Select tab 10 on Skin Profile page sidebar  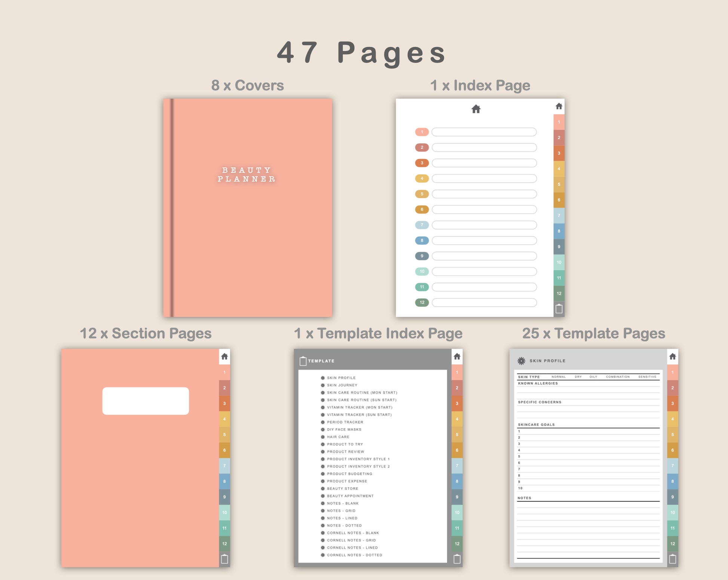(x=673, y=513)
